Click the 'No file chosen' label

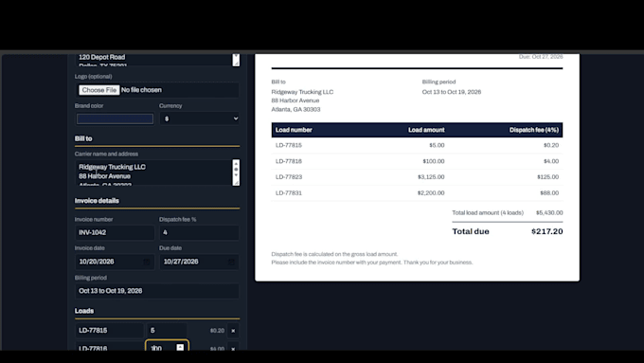pos(141,90)
